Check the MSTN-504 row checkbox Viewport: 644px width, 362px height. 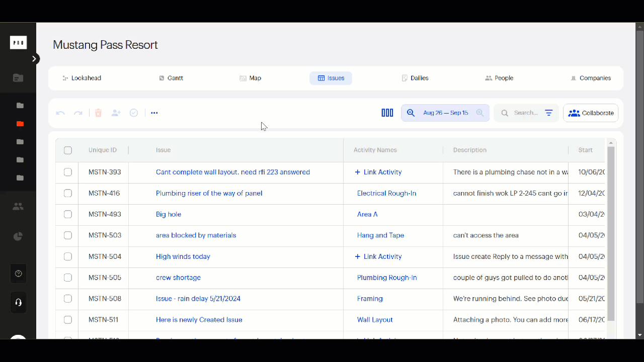pos(68,257)
